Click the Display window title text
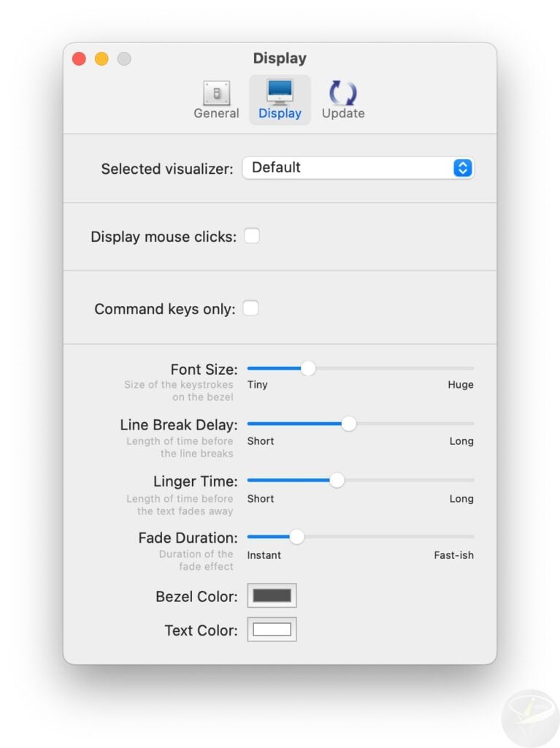 (280, 58)
